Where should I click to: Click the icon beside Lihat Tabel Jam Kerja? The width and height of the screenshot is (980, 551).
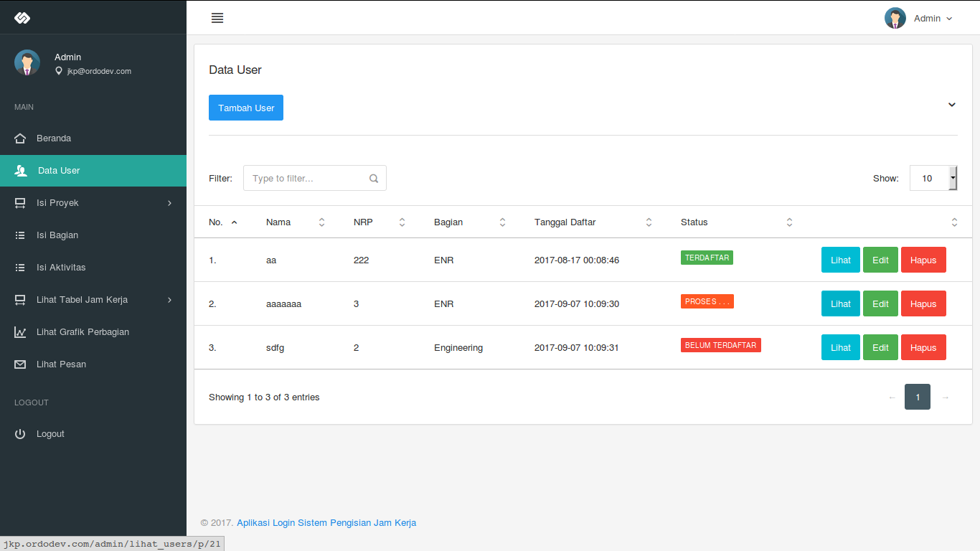tap(20, 300)
